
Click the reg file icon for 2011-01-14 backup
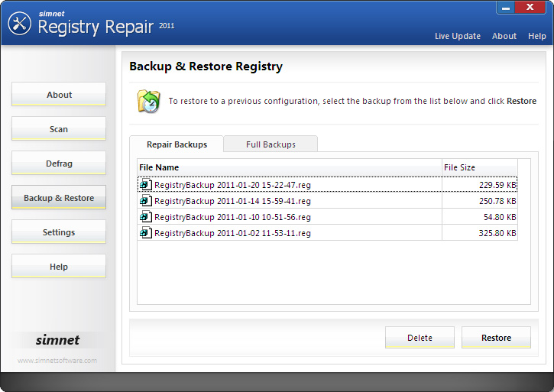[145, 201]
